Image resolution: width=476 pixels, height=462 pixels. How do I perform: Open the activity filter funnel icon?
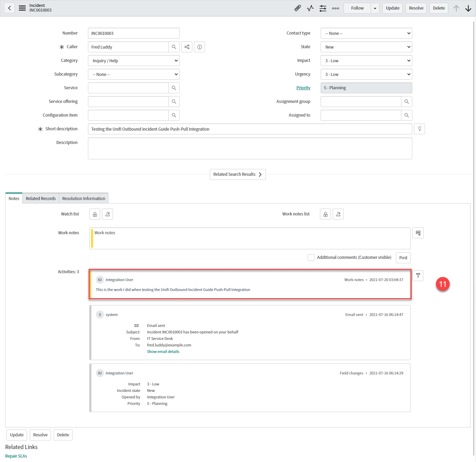click(418, 276)
